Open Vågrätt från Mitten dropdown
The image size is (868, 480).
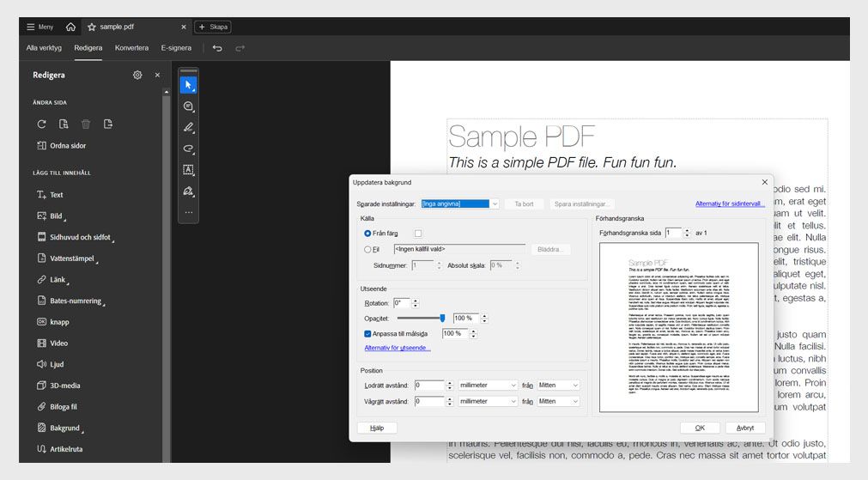(558, 401)
